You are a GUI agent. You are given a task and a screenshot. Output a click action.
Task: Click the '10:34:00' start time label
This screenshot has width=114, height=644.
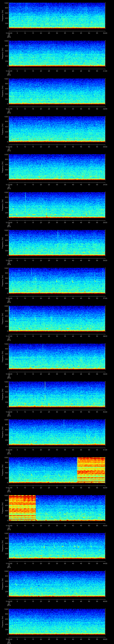[x=9, y=223]
